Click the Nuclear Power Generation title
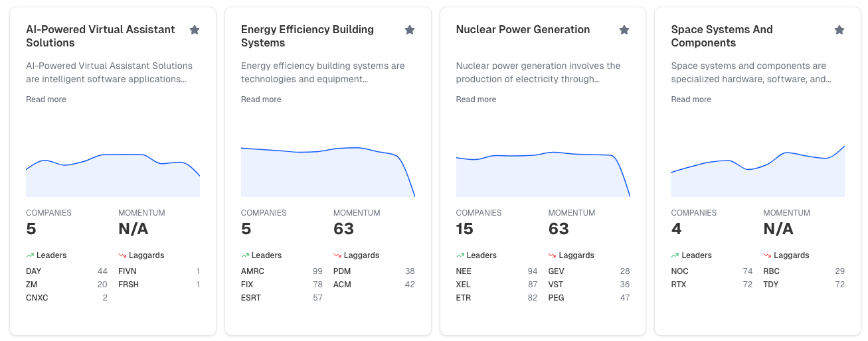The image size is (868, 341). tap(523, 29)
